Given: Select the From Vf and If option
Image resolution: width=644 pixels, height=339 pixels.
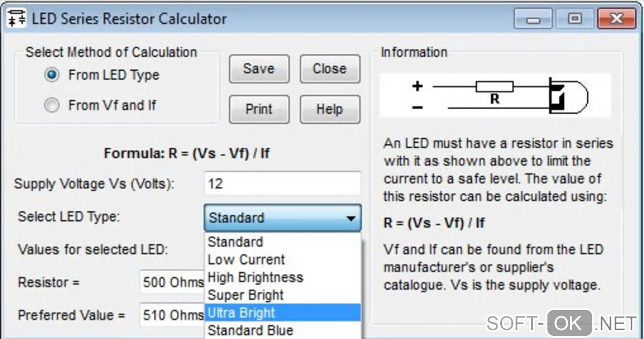Looking at the screenshot, I should tap(52, 105).
